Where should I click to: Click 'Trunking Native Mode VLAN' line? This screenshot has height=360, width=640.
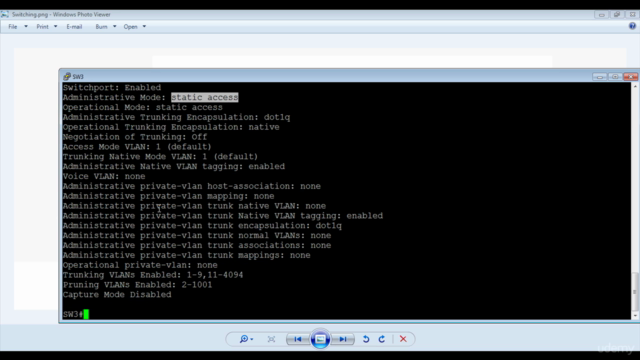coord(160,156)
